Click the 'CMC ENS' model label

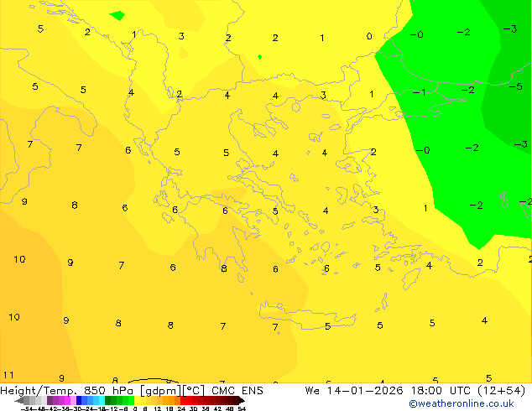pos(237,391)
